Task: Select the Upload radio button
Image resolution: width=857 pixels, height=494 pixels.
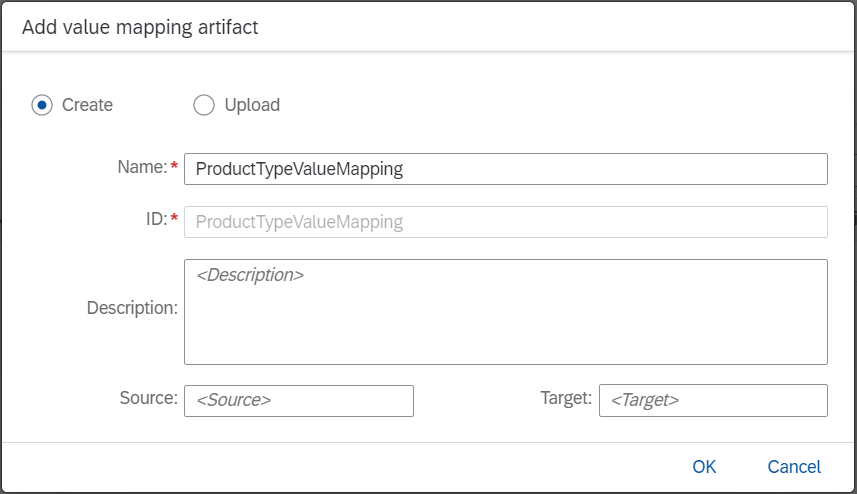Action: 204,105
